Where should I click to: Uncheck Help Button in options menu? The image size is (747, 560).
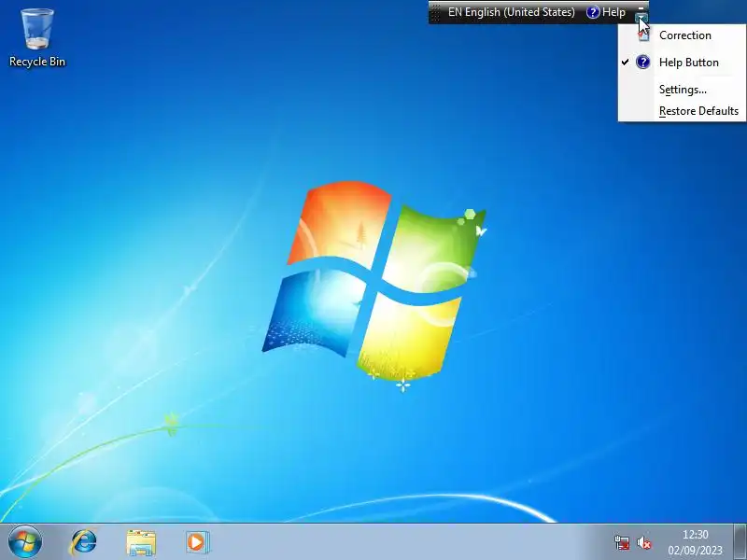click(683, 63)
